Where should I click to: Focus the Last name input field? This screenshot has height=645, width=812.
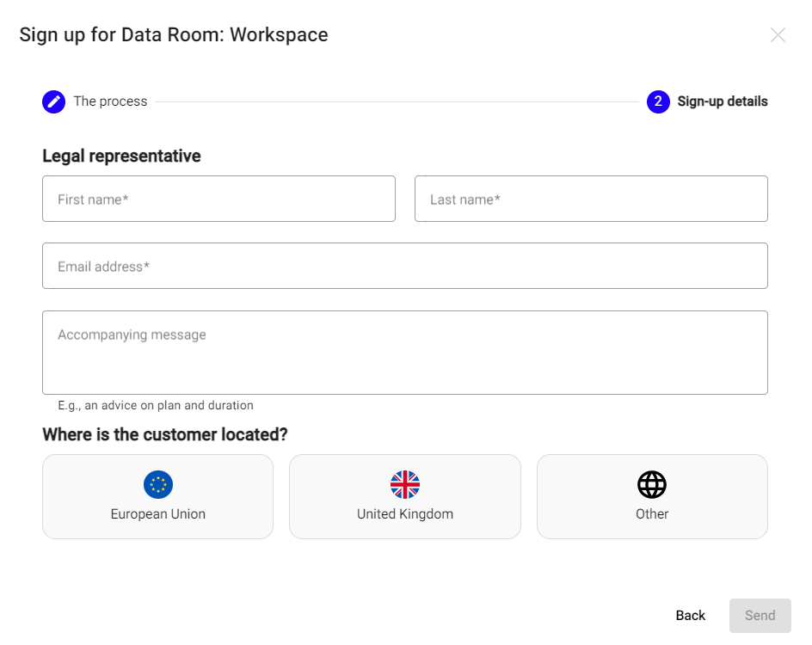tap(591, 200)
